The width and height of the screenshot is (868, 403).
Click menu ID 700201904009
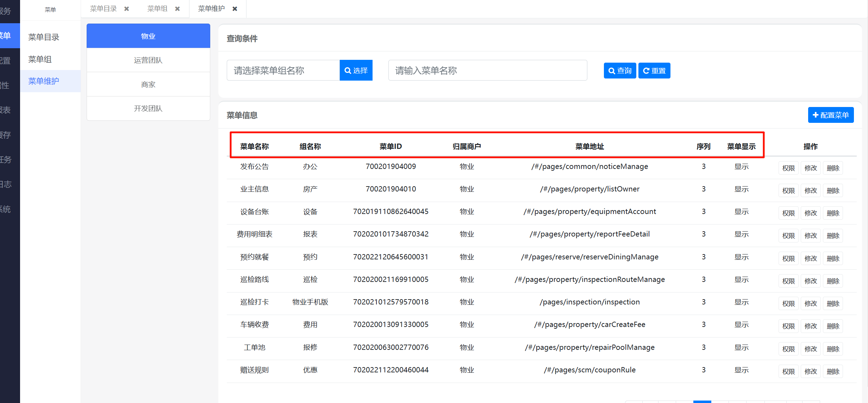[391, 166]
